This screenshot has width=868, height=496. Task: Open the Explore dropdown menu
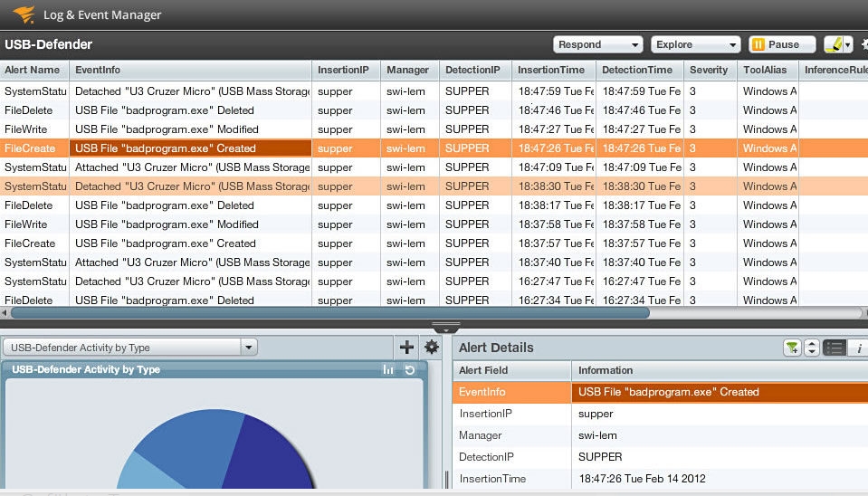point(696,44)
